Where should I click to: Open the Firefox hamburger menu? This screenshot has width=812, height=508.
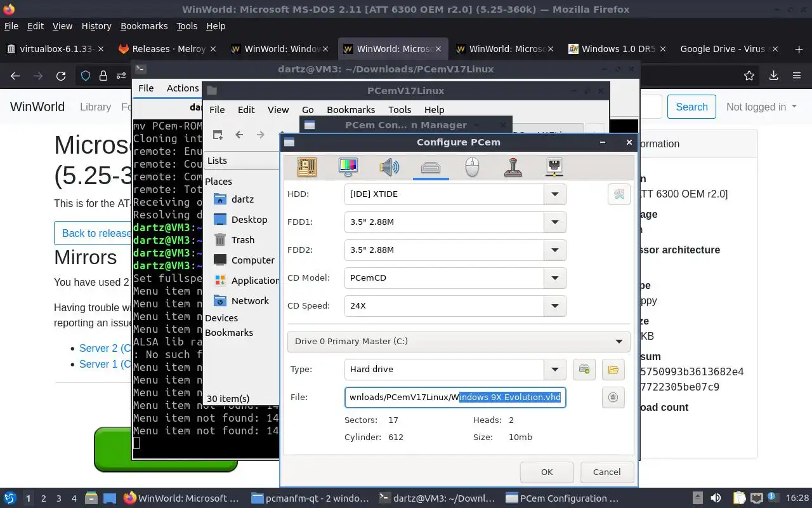[797, 76]
